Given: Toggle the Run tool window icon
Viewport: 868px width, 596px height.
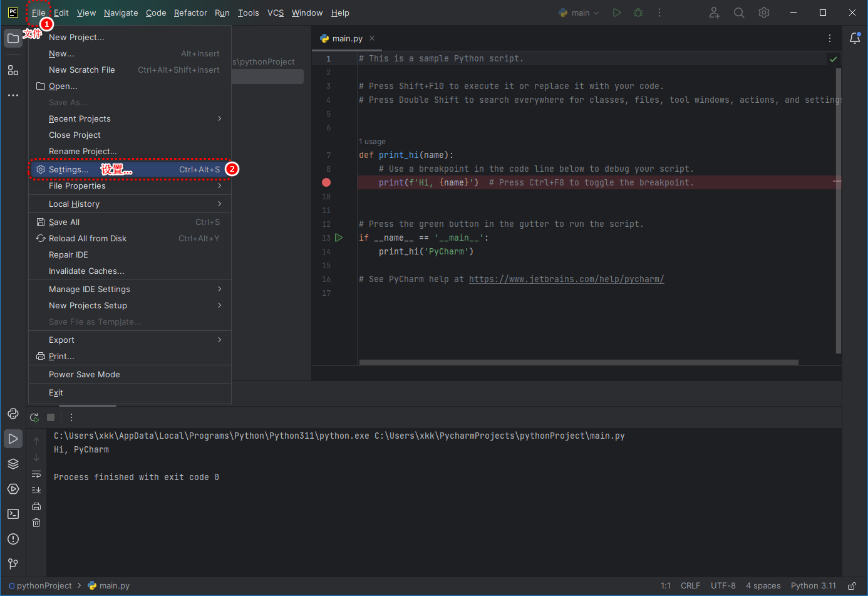Looking at the screenshot, I should coord(13,439).
